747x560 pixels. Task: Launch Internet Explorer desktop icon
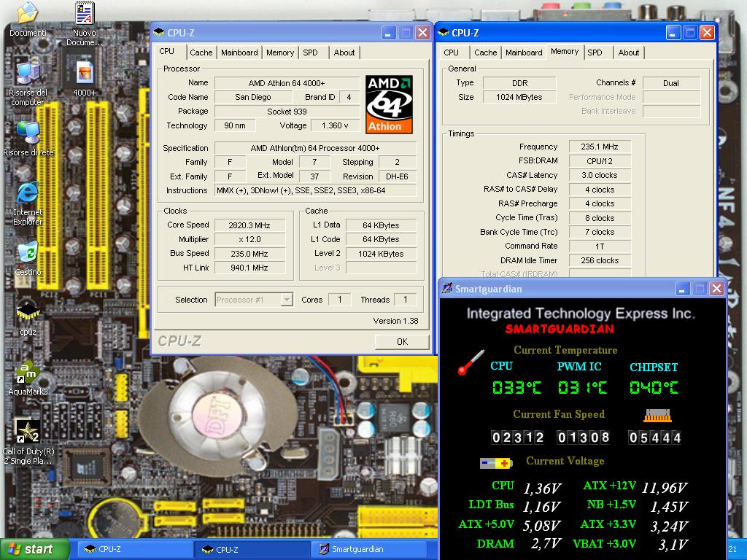[28, 193]
